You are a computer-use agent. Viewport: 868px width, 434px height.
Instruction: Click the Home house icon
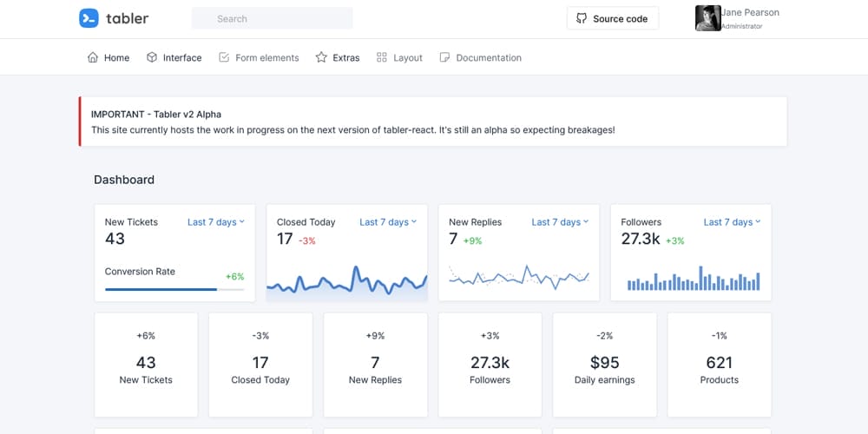pos(93,57)
